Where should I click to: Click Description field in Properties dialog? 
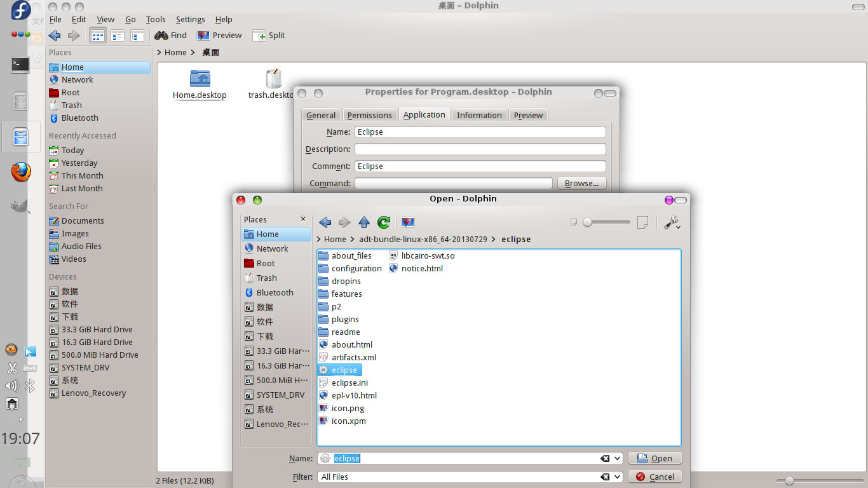point(480,149)
